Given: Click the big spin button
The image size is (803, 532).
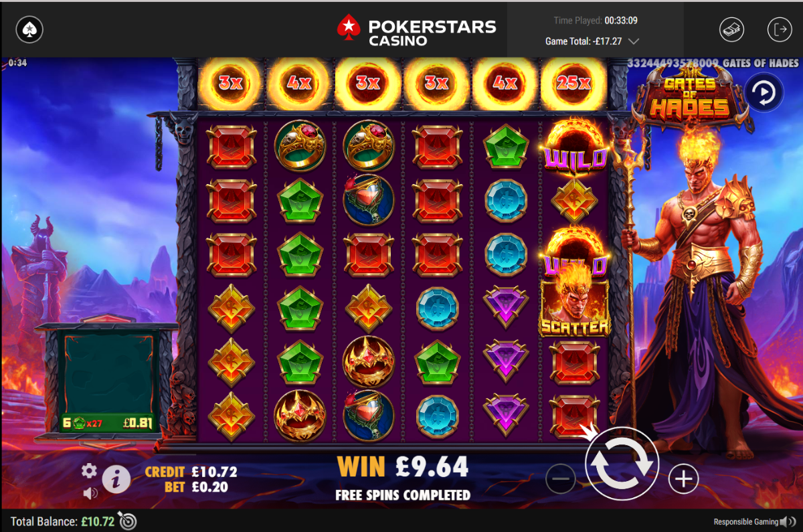Looking at the screenshot, I should pos(622,463).
